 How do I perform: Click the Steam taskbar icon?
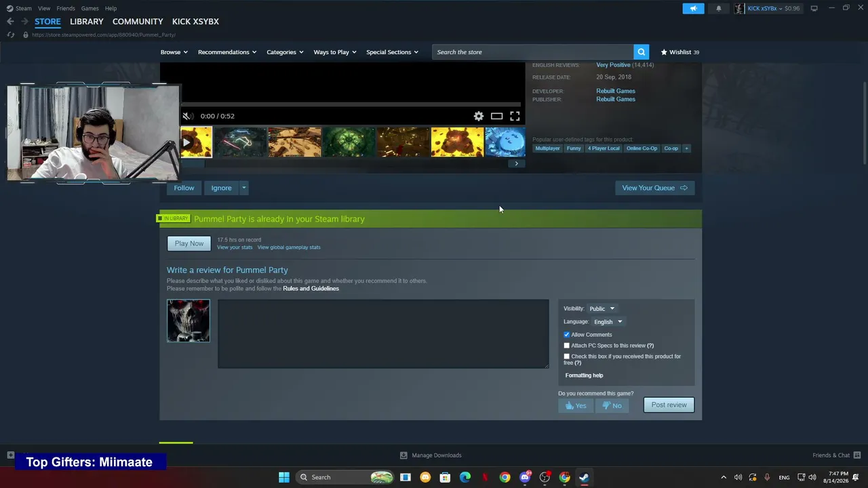(x=584, y=477)
